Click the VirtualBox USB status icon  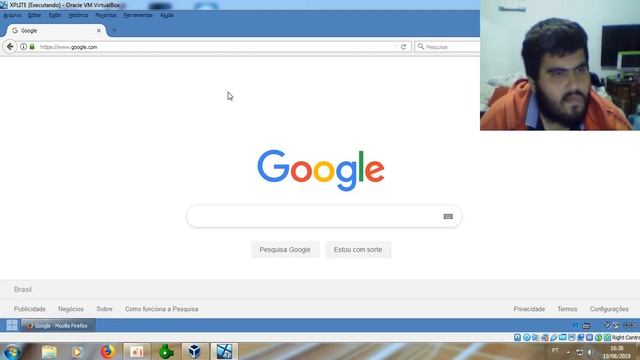(x=553, y=337)
